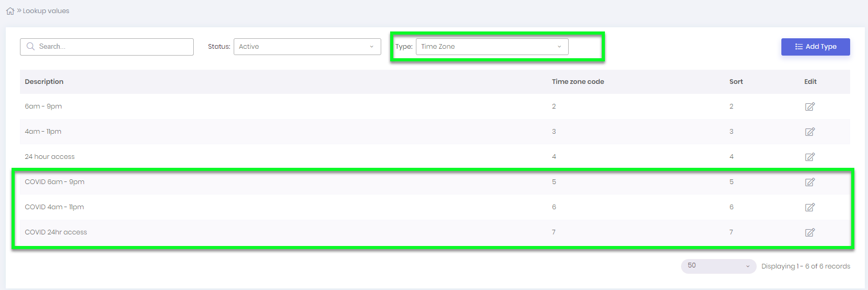Select the 24 hour access description text
This screenshot has width=868, height=290.
tap(50, 157)
